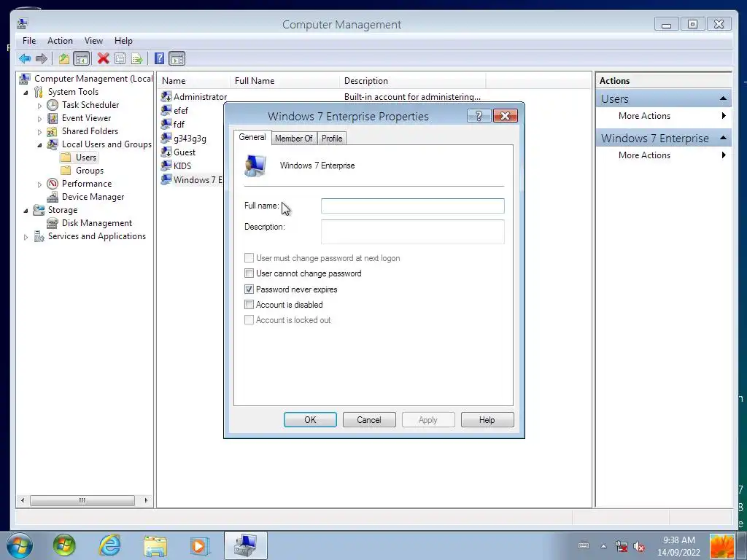Expand the Task Scheduler node
The height and width of the screenshot is (560, 747).
point(39,106)
